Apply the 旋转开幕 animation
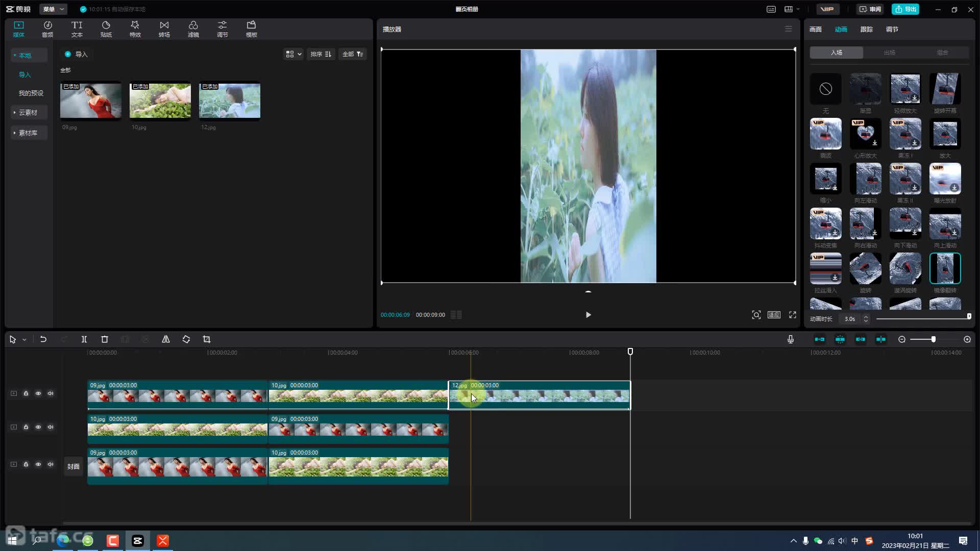 pos(945,89)
